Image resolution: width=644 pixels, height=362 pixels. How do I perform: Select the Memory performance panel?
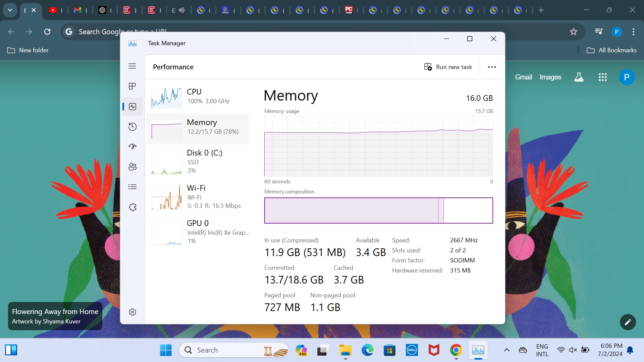tap(200, 127)
